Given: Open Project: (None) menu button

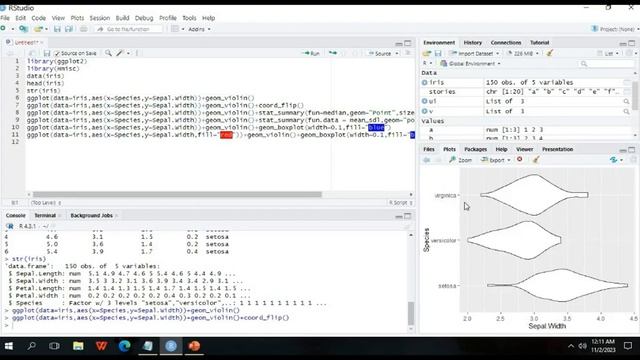Looking at the screenshot, I should 616,29.
